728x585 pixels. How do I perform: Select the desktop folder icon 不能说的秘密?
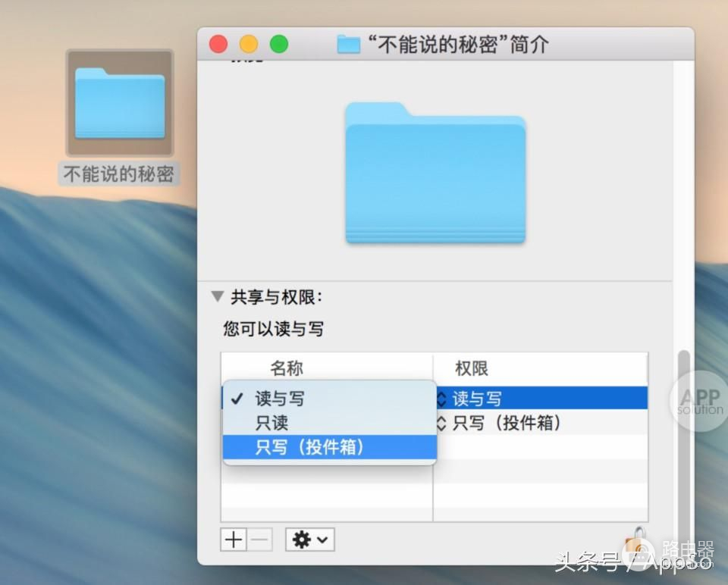[120, 104]
